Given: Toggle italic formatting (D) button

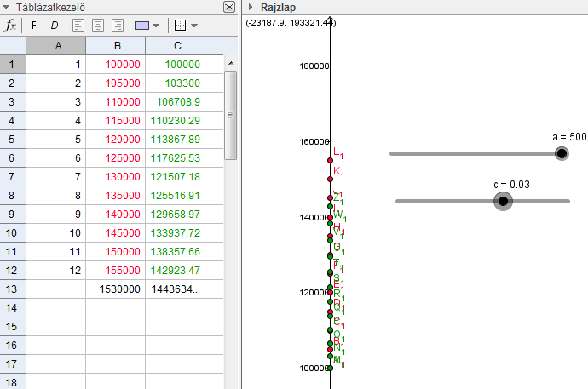Looking at the screenshot, I should click(54, 26).
